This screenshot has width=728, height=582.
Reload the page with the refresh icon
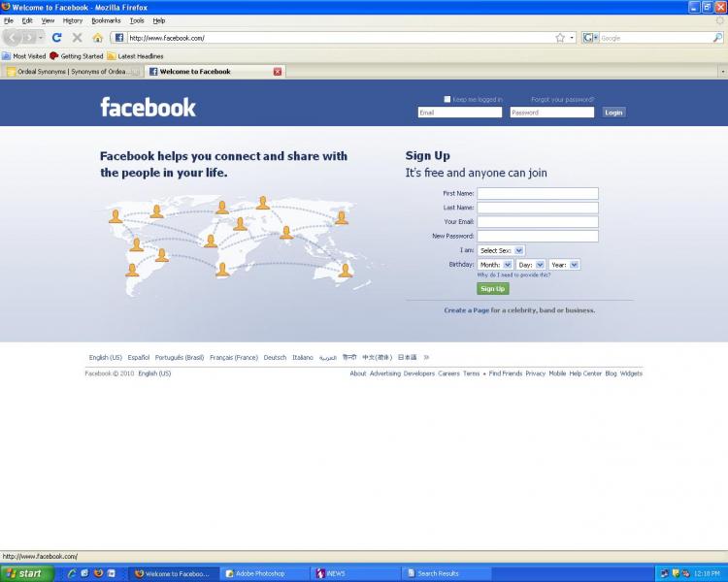click(56, 38)
